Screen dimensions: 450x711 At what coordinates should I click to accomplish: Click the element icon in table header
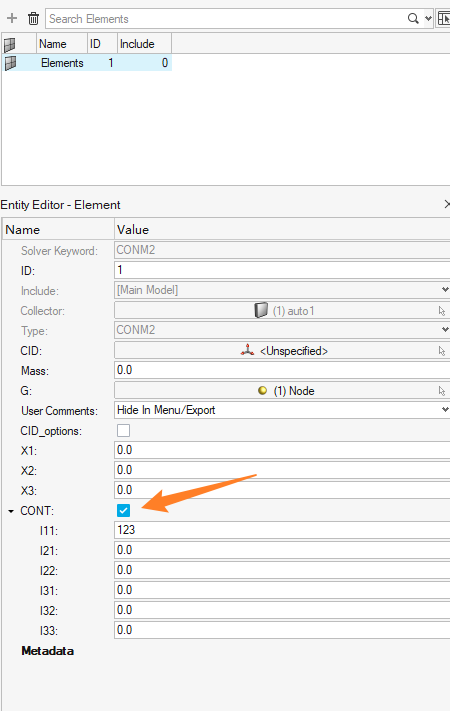tap(10, 44)
